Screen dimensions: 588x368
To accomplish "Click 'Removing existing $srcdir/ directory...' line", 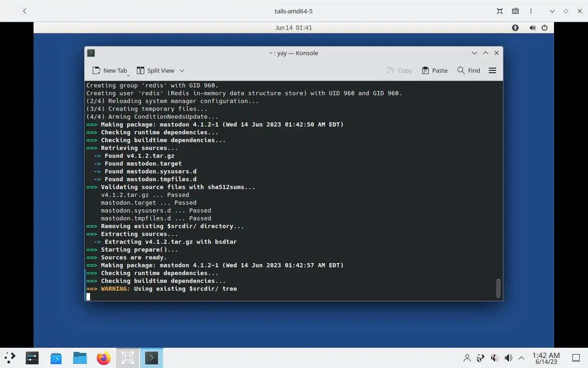I will (165, 226).
